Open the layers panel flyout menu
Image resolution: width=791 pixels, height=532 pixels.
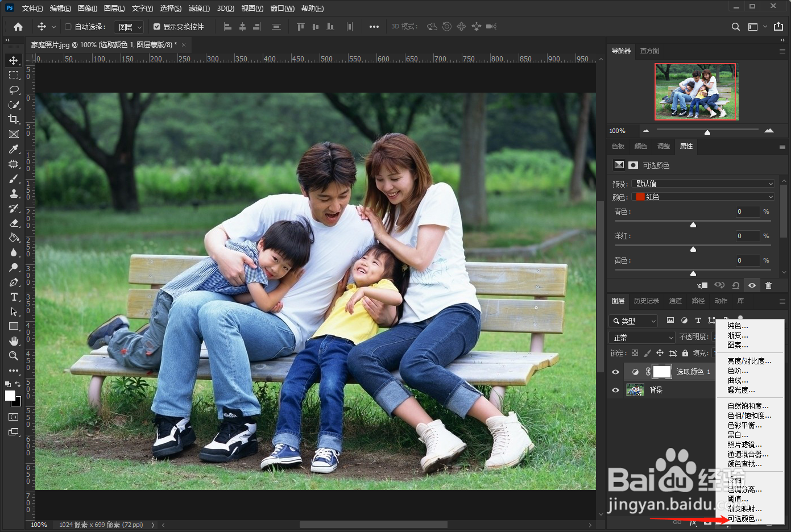(782, 301)
